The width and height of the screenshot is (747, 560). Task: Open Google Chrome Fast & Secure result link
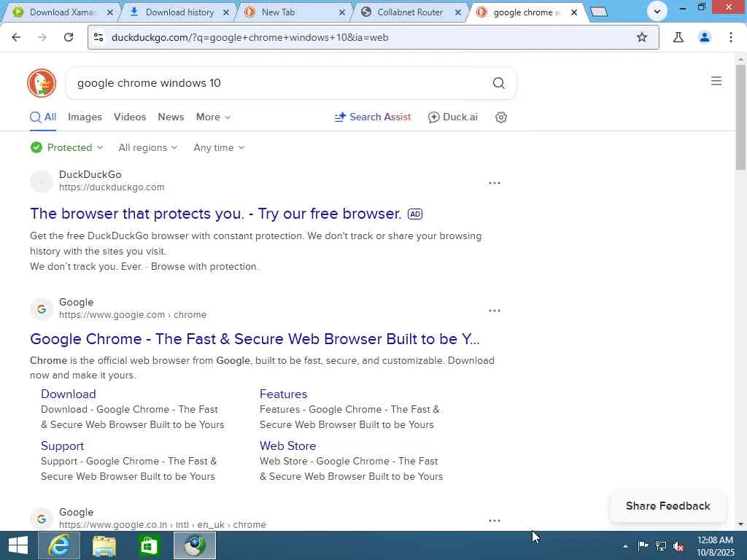click(x=255, y=339)
